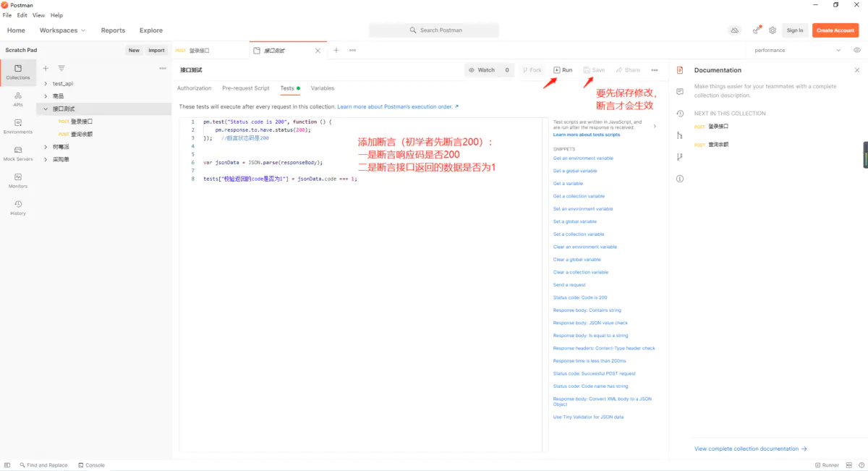Open the APIs sidebar panel

click(18, 99)
